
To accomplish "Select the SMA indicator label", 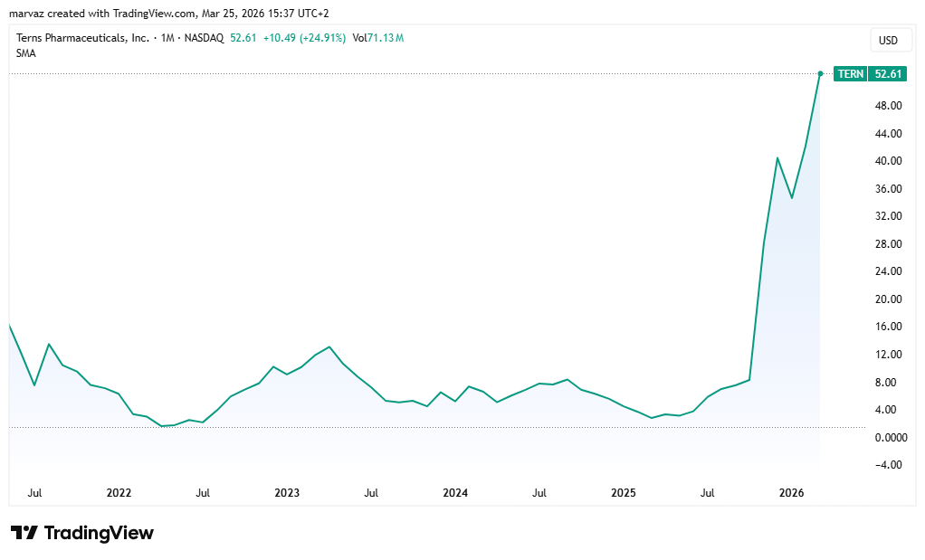I will point(26,53).
